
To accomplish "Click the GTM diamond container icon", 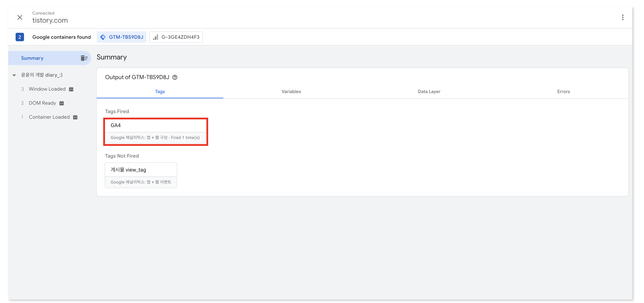I will 103,37.
